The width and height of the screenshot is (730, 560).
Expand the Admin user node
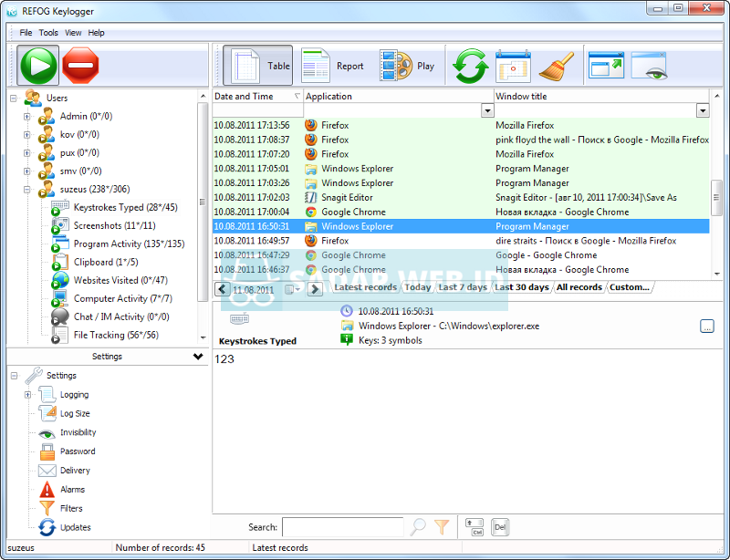tap(27, 117)
